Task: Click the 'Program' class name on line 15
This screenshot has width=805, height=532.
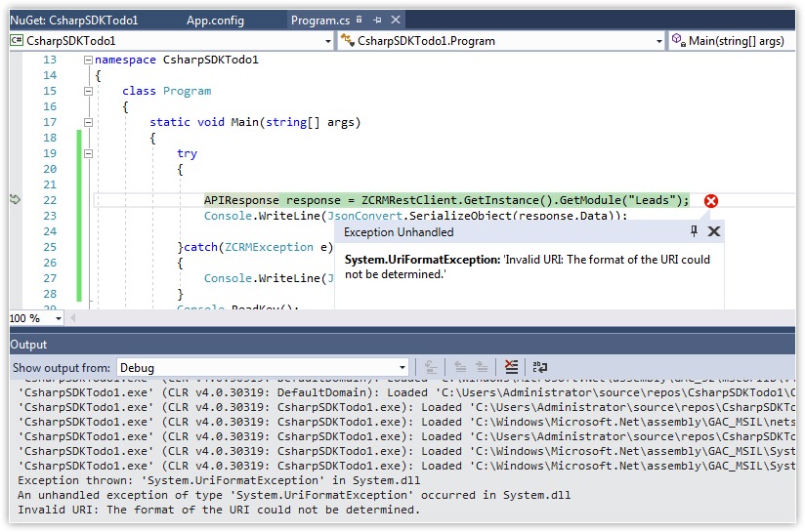Action: click(x=187, y=91)
